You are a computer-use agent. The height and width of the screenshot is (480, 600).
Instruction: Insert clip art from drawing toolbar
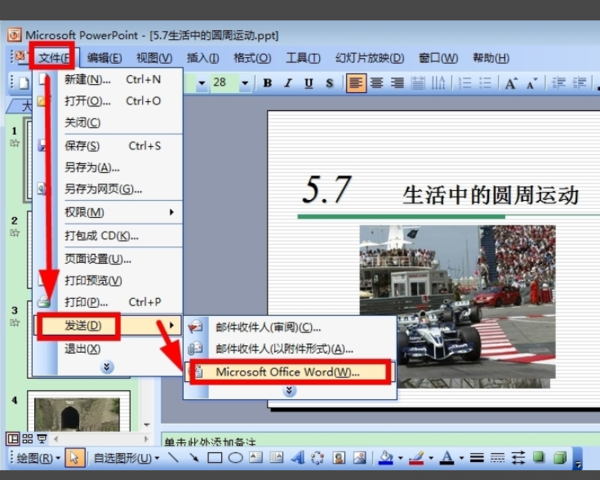[339, 458]
